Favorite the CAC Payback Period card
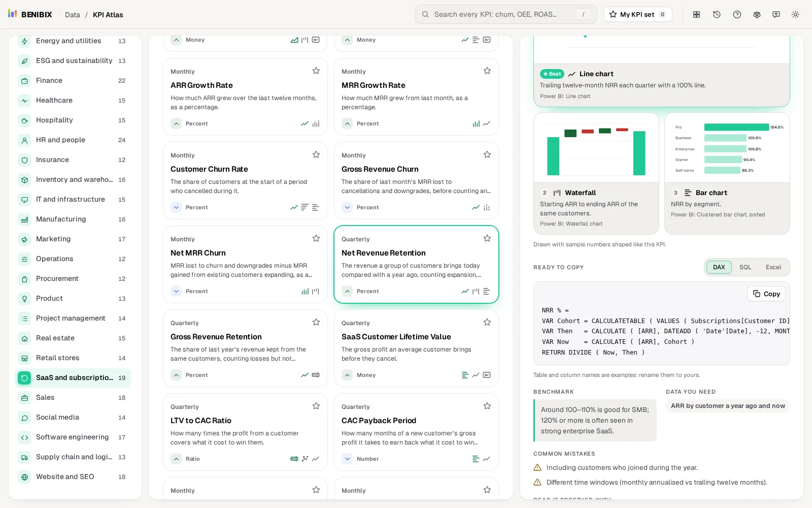This screenshot has height=508, width=812. tap(487, 406)
